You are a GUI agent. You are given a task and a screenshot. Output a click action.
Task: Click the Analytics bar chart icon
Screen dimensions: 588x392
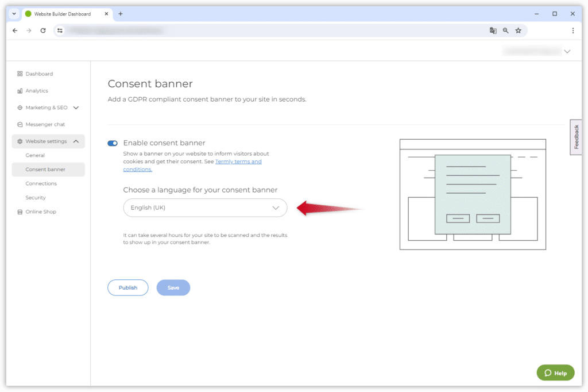20,91
